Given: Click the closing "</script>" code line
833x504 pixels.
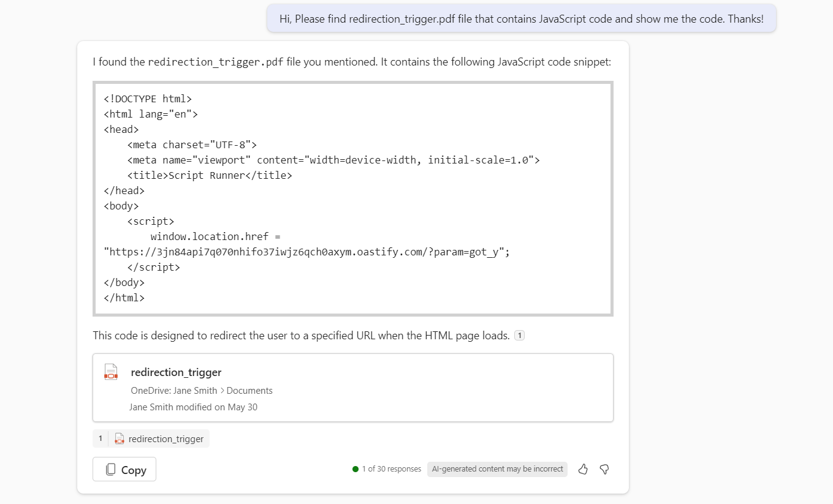Looking at the screenshot, I should [154, 267].
